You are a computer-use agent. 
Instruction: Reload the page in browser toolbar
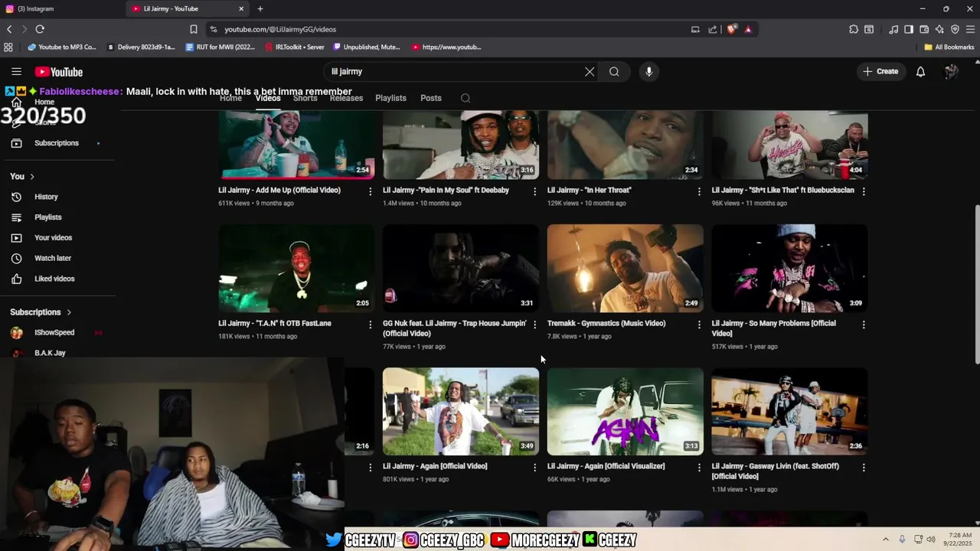coord(40,29)
